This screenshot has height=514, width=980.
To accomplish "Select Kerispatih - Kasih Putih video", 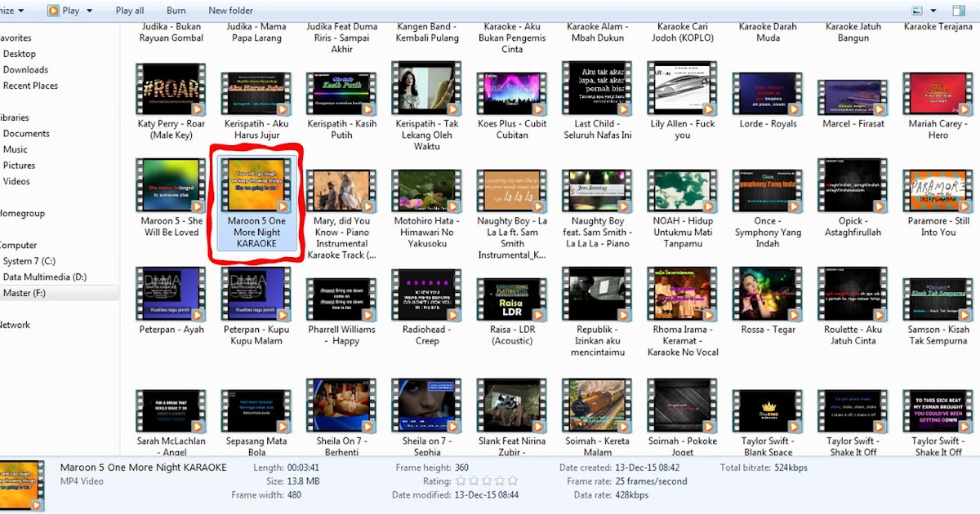I will (341, 106).
